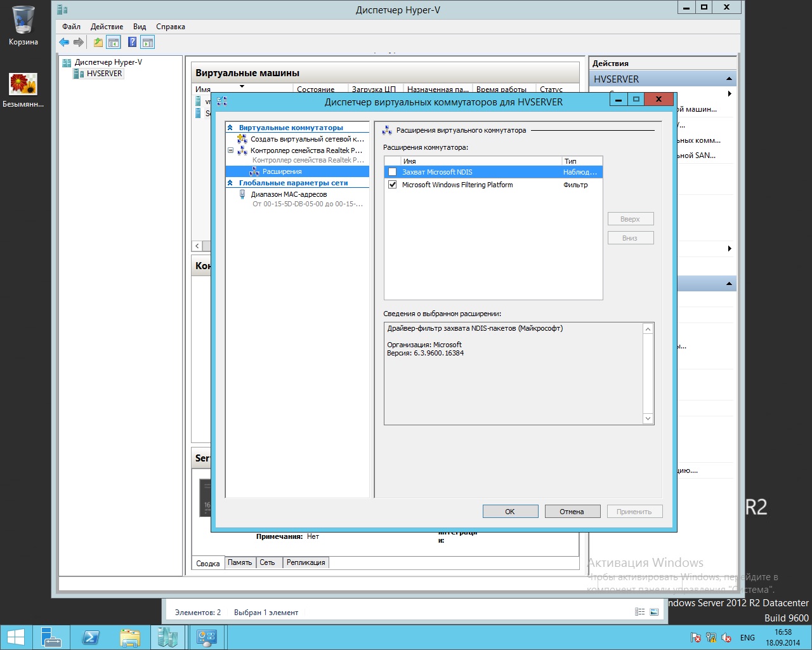
Task: Switch to the Сводка tab
Action: (x=208, y=563)
